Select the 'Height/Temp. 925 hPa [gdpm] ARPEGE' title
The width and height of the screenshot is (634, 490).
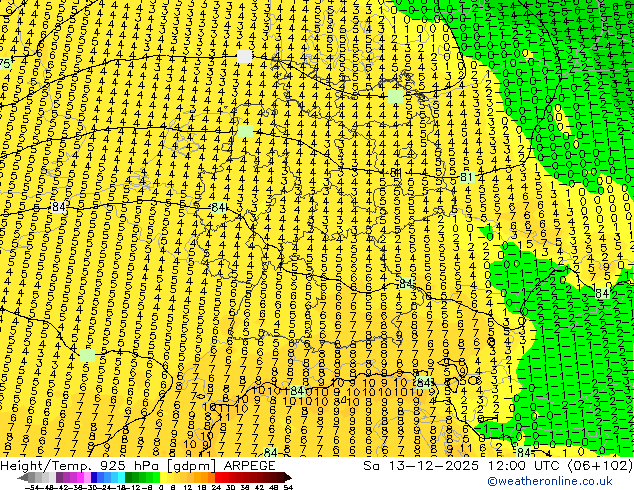point(138,466)
